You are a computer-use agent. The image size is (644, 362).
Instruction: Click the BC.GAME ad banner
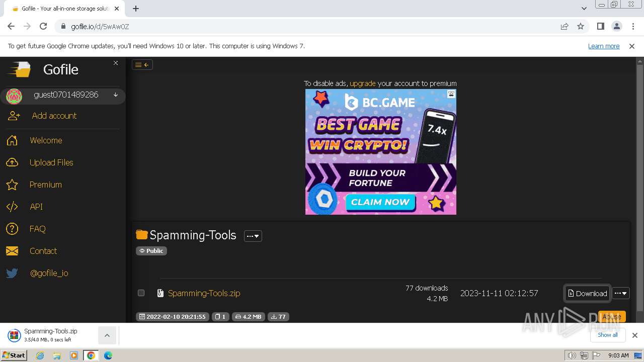pos(381,152)
